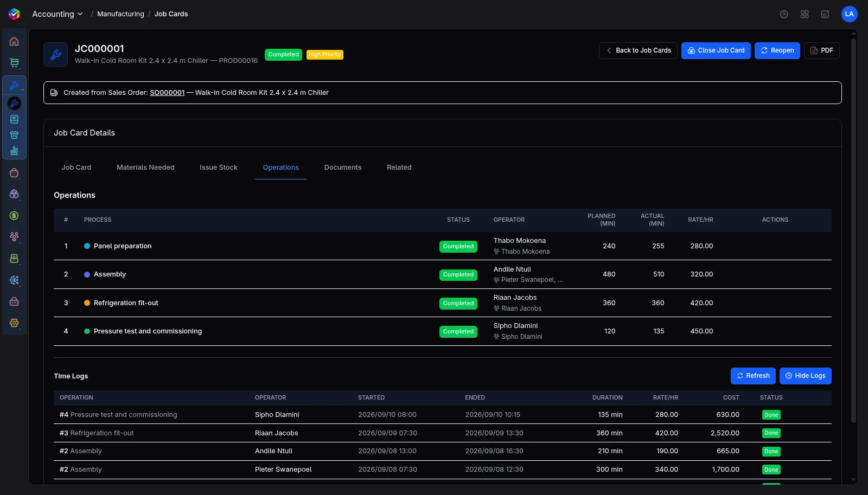The image size is (868, 495).
Task: Click the Pieter Swanepoel time log operator
Action: coord(283,470)
